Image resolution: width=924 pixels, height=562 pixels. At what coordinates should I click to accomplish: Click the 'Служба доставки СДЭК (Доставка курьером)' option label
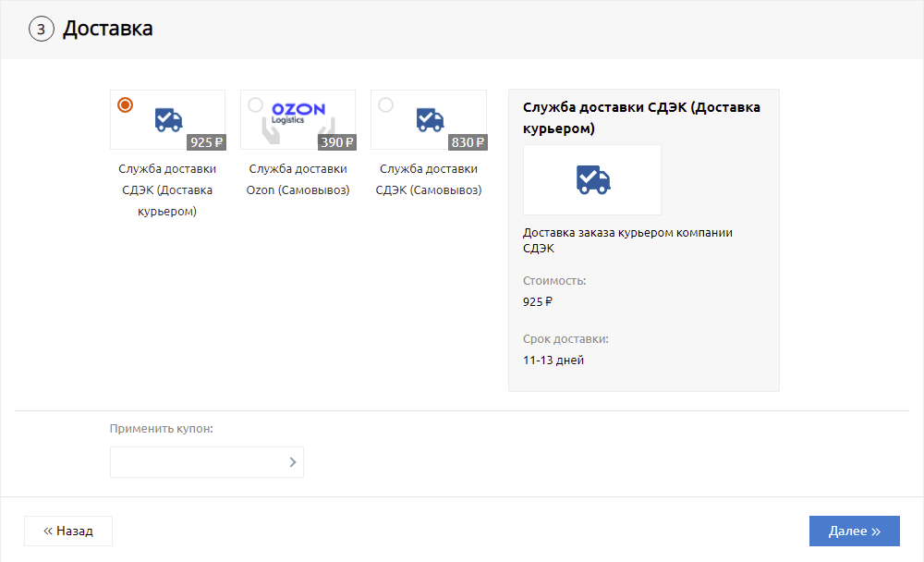tap(167, 189)
